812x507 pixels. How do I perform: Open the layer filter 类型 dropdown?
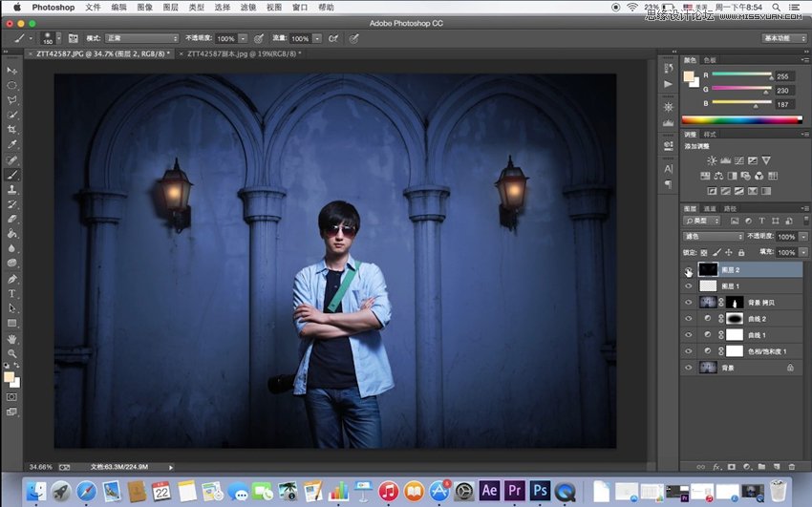click(x=702, y=221)
